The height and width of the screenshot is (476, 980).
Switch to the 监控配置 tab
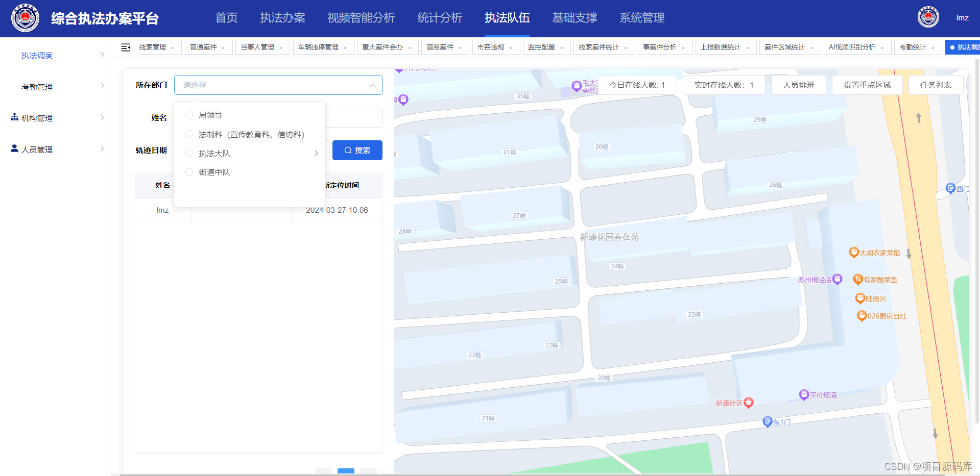tap(542, 47)
